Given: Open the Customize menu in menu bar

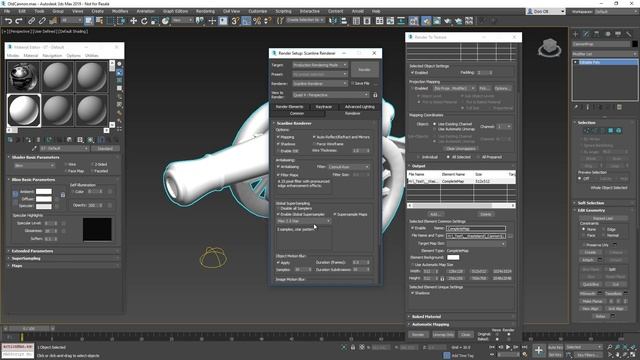Looking at the screenshot, I should click(x=258, y=11).
